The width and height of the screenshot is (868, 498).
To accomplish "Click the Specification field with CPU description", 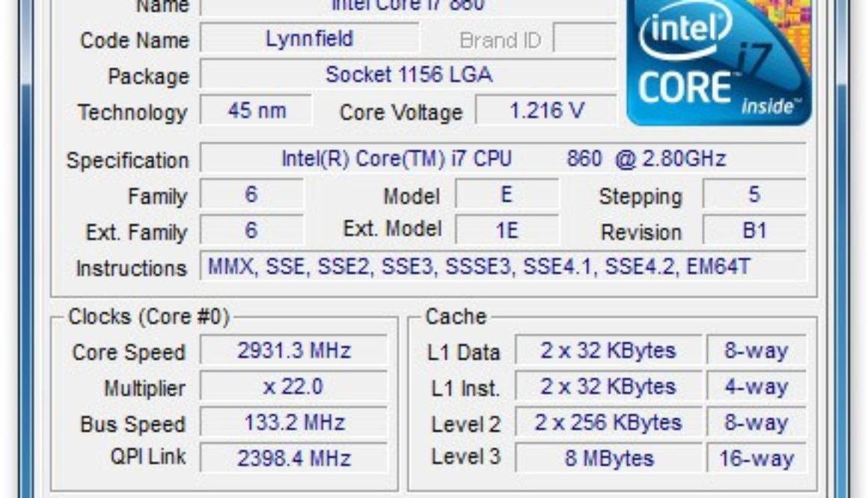I will click(503, 159).
